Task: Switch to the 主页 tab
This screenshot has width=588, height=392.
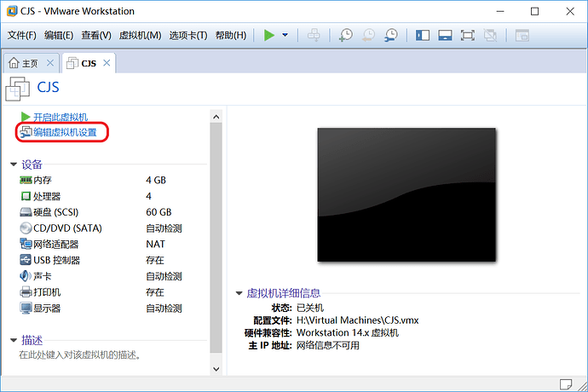Action: [25, 63]
